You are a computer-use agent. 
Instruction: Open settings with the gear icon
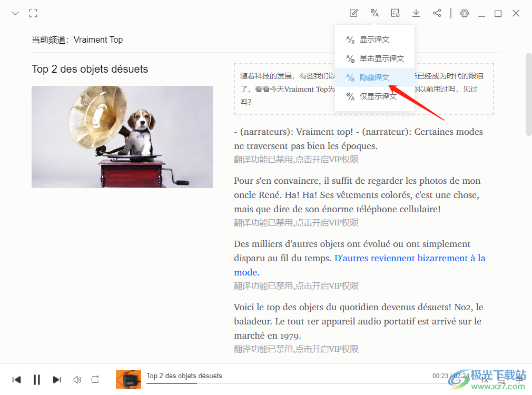(465, 13)
